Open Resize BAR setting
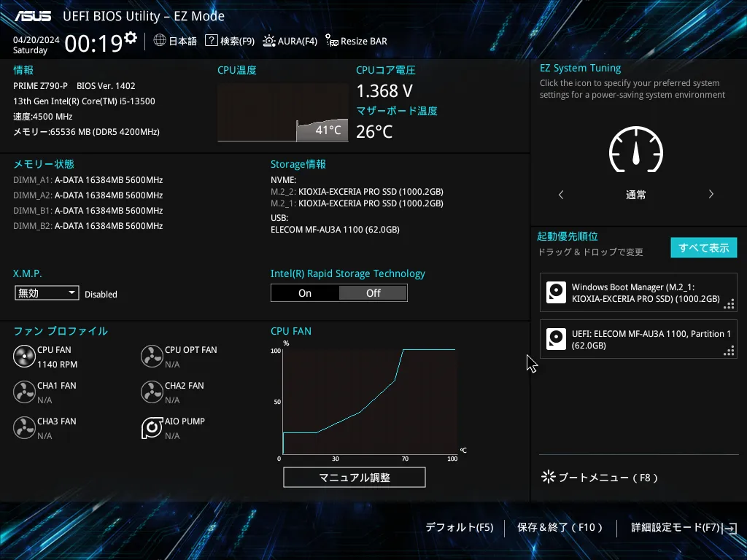The image size is (747, 560). pyautogui.click(x=363, y=42)
